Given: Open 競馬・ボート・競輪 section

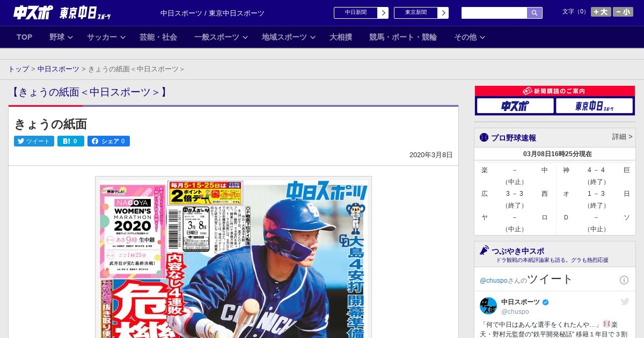Looking at the screenshot, I should [x=403, y=37].
